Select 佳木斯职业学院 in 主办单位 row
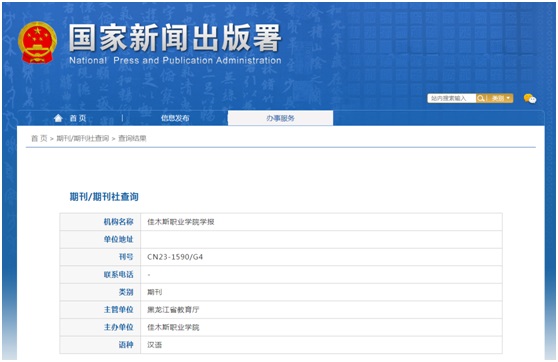The image size is (558, 362). click(x=173, y=327)
